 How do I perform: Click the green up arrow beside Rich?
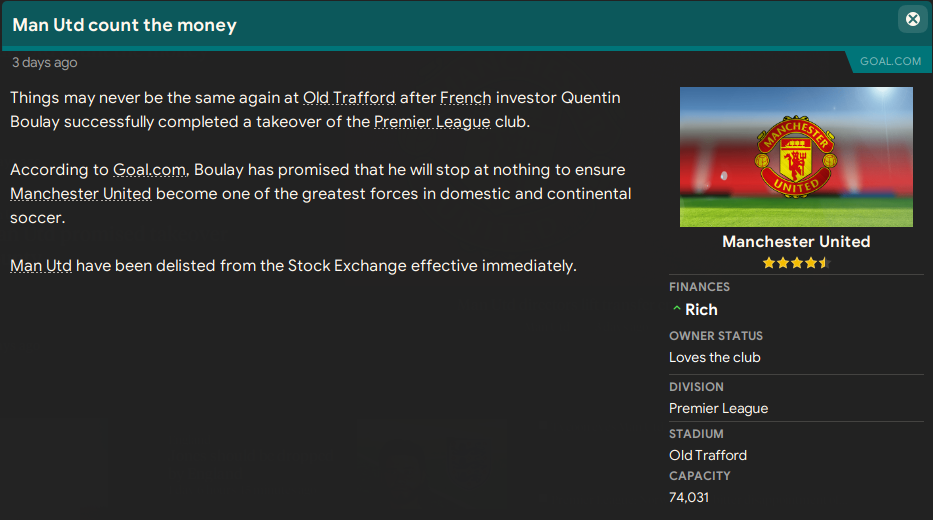click(x=677, y=310)
